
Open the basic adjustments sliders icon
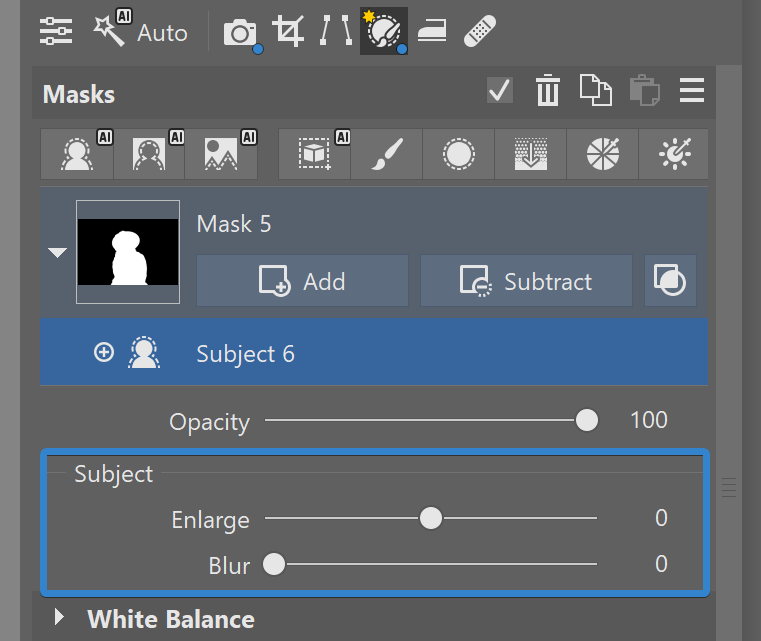[56, 31]
